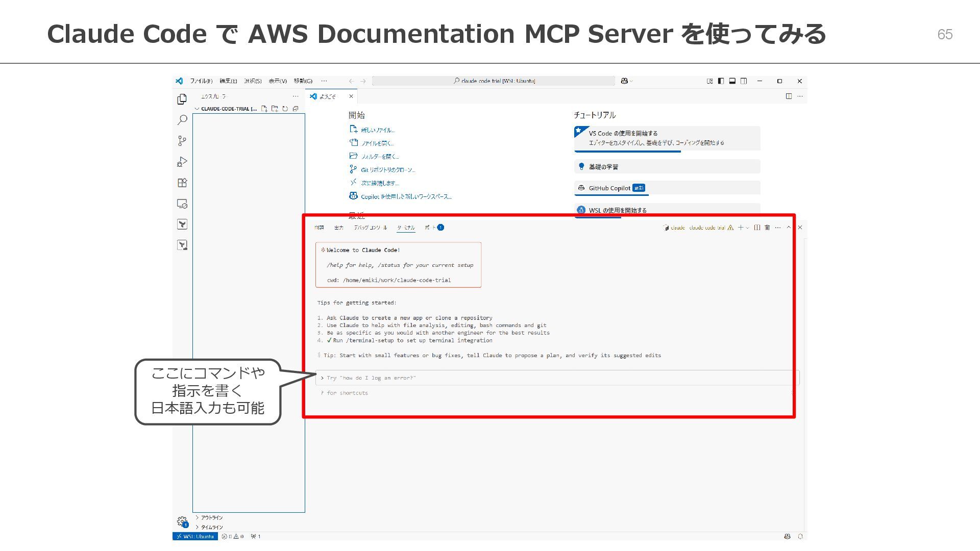Image resolution: width=980 pixels, height=551 pixels.
Task: Open editor more actions ellipsis
Action: [x=800, y=96]
